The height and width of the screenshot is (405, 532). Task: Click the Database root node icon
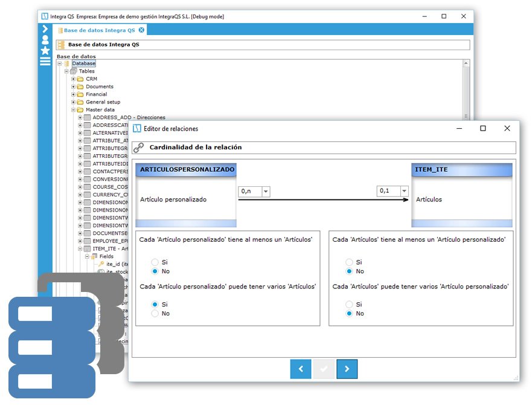pos(67,63)
